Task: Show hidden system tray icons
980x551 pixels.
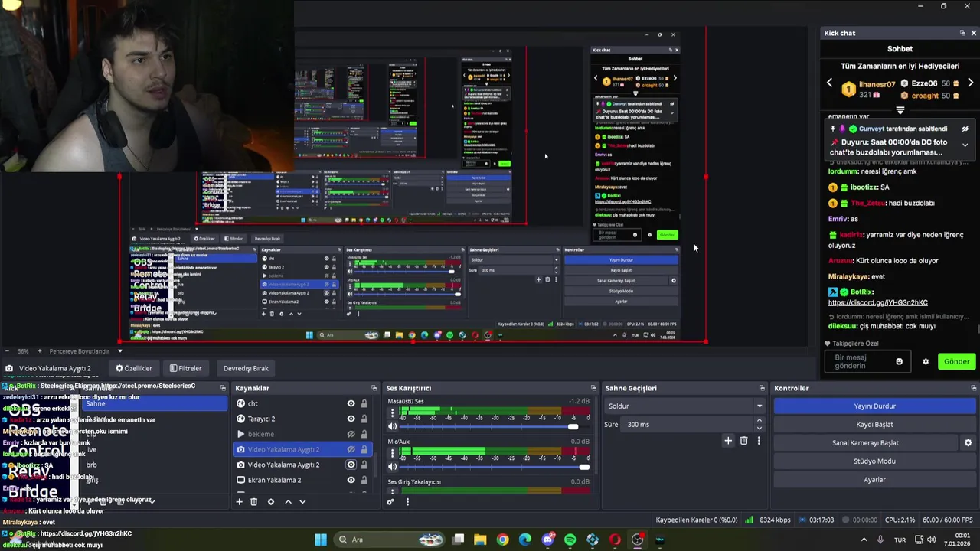Action: tap(864, 540)
